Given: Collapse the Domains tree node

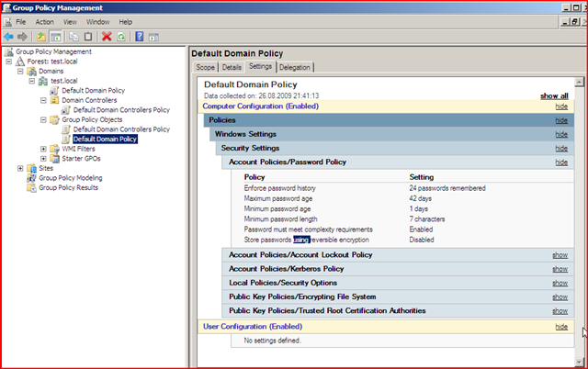Looking at the screenshot, I should 20,72.
